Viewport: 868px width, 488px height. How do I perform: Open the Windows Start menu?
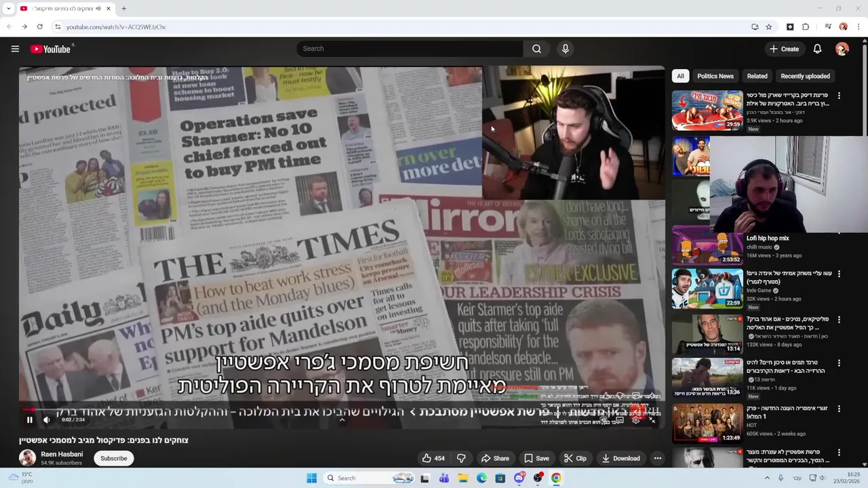tap(311, 478)
